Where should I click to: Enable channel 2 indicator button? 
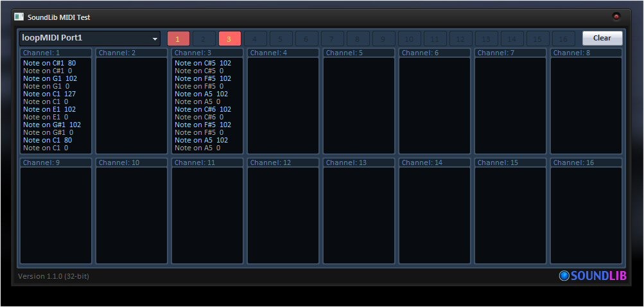[204, 39]
